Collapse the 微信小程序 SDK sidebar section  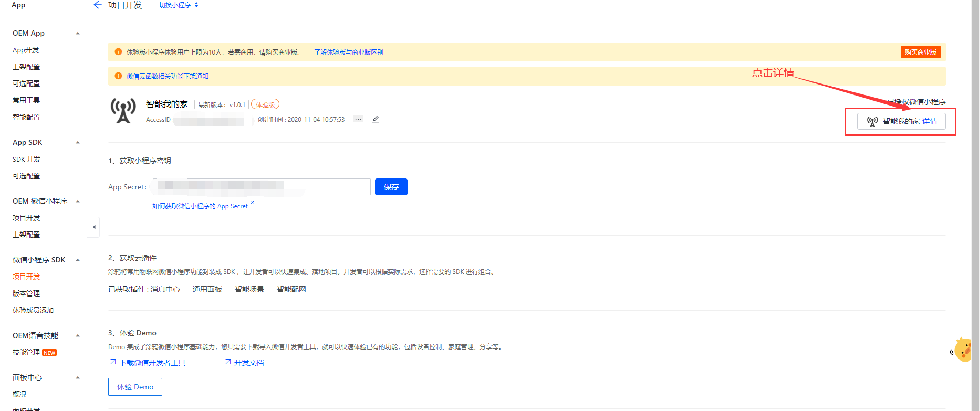tap(78, 260)
